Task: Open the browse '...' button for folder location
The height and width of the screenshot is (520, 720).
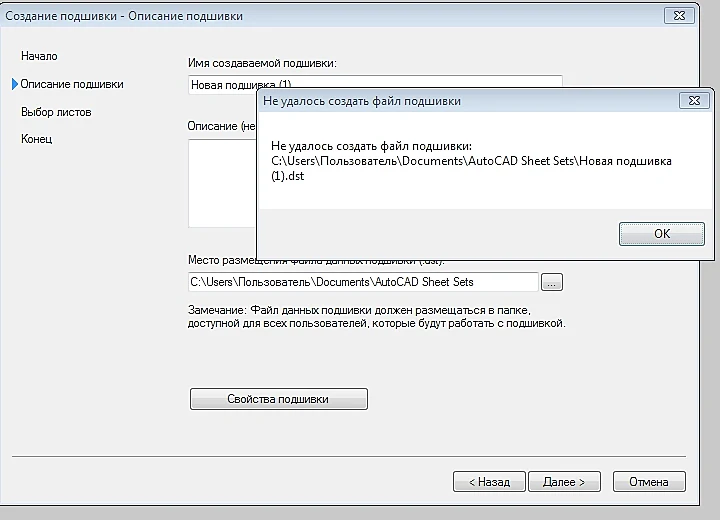Action: 551,282
